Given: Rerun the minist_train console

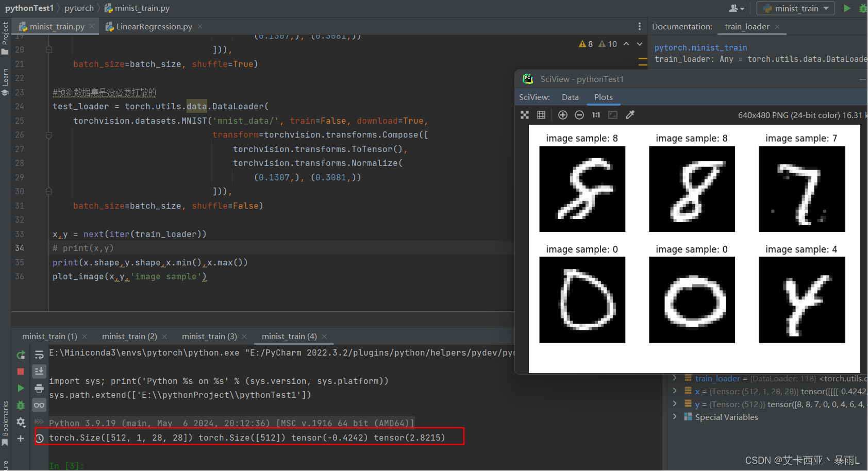Looking at the screenshot, I should tap(21, 355).
